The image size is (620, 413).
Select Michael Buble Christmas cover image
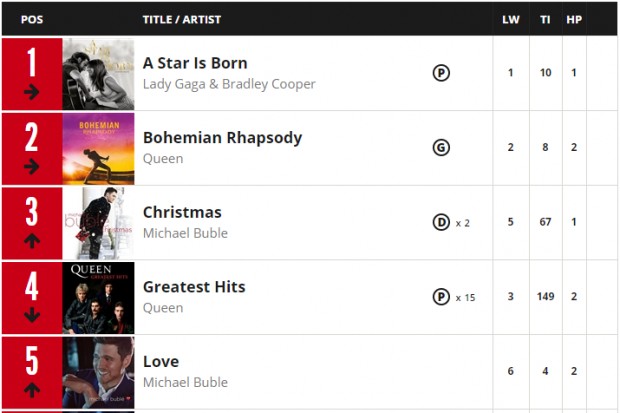[98, 224]
